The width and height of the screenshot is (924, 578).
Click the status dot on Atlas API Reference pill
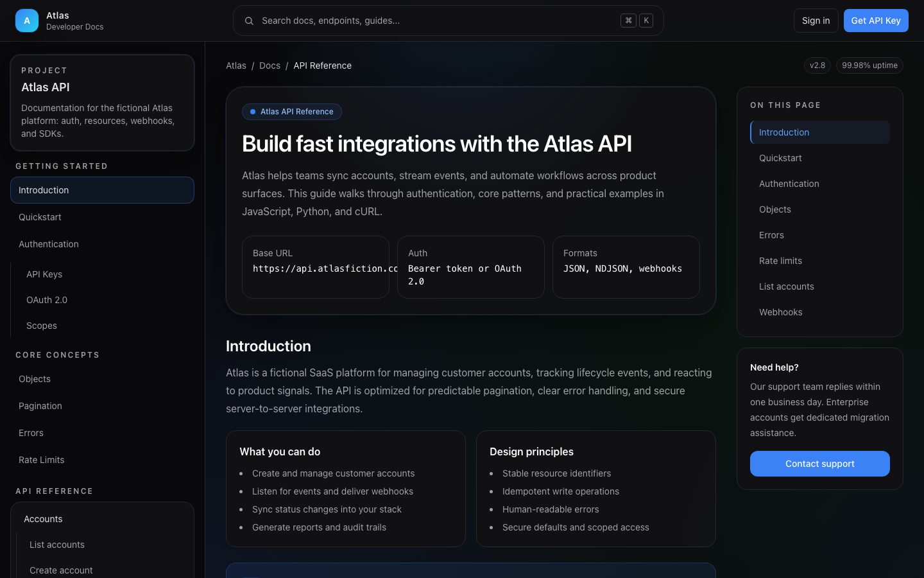click(253, 111)
